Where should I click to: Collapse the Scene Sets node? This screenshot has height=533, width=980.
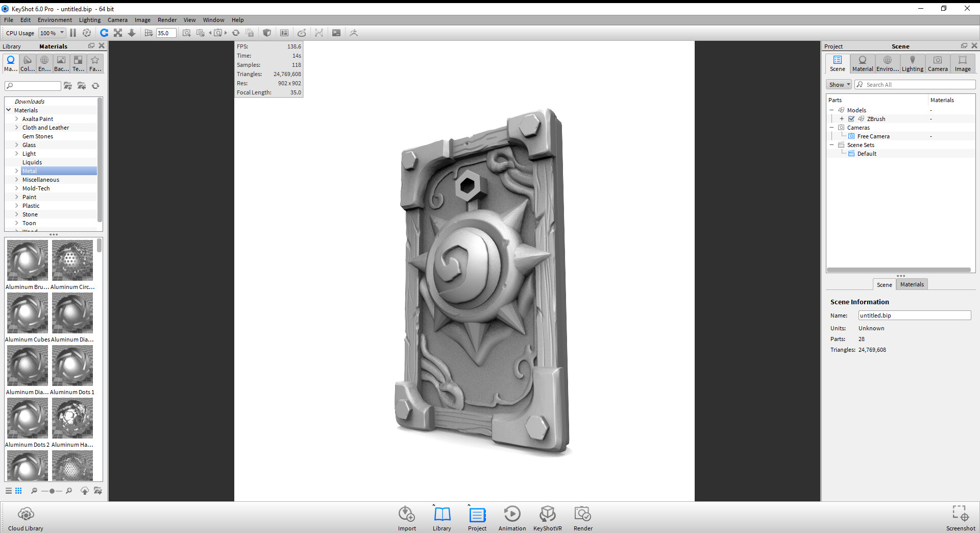pyautogui.click(x=831, y=145)
